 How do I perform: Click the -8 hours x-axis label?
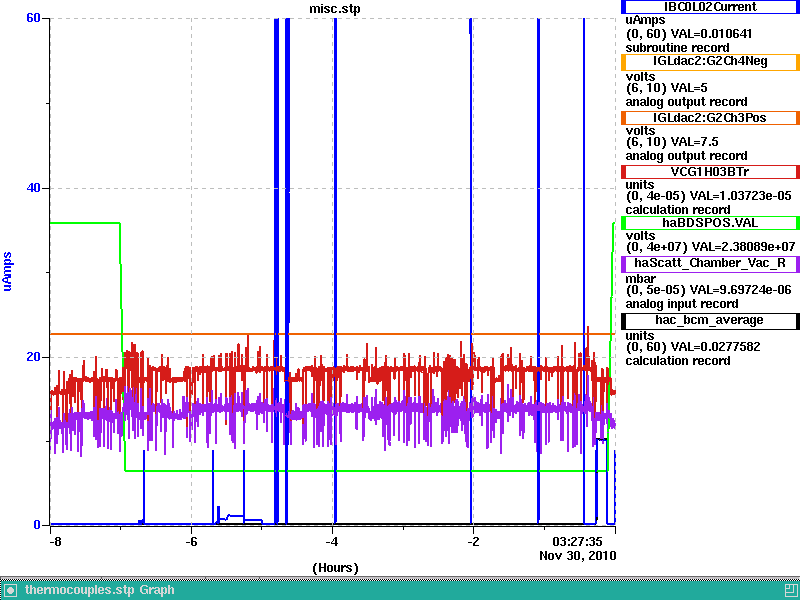coord(55,541)
